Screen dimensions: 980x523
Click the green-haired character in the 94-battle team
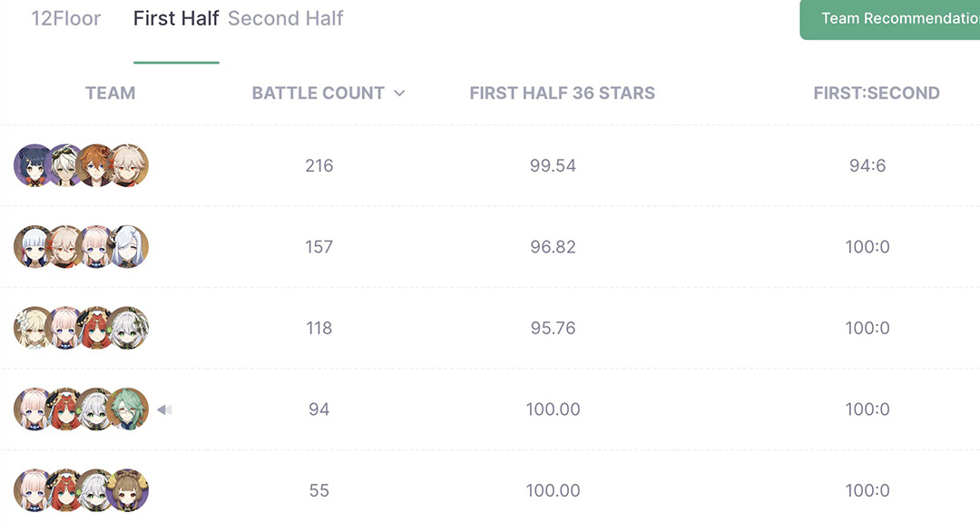128,410
